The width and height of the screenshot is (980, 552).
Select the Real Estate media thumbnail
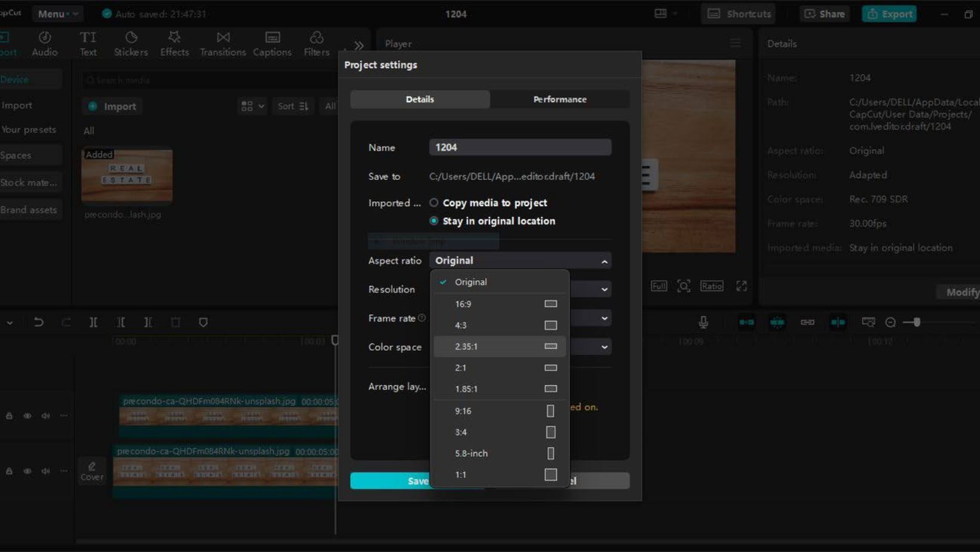pos(127,175)
